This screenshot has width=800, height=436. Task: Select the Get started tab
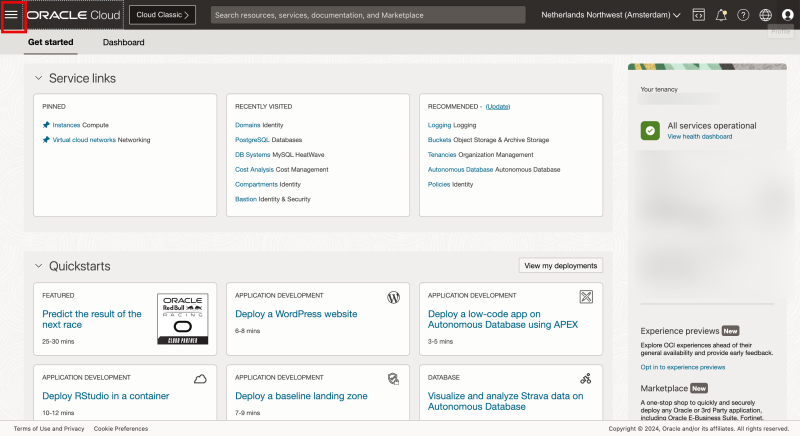[49, 43]
